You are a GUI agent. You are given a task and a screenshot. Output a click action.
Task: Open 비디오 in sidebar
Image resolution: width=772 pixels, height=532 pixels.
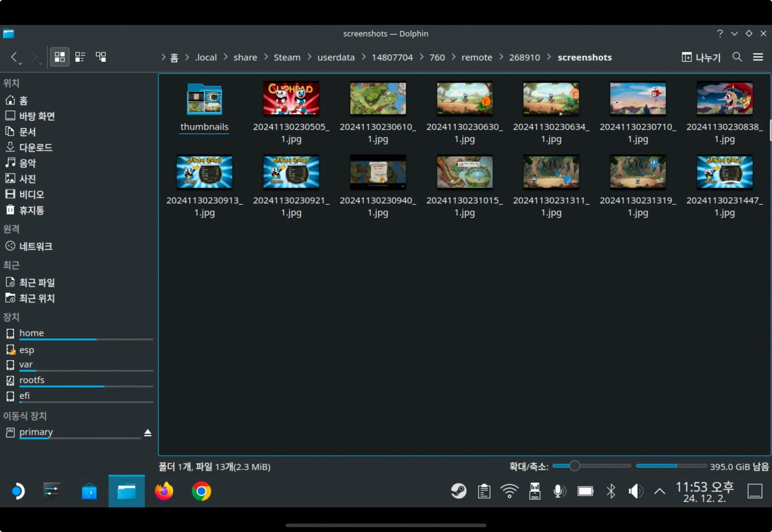pos(78,194)
